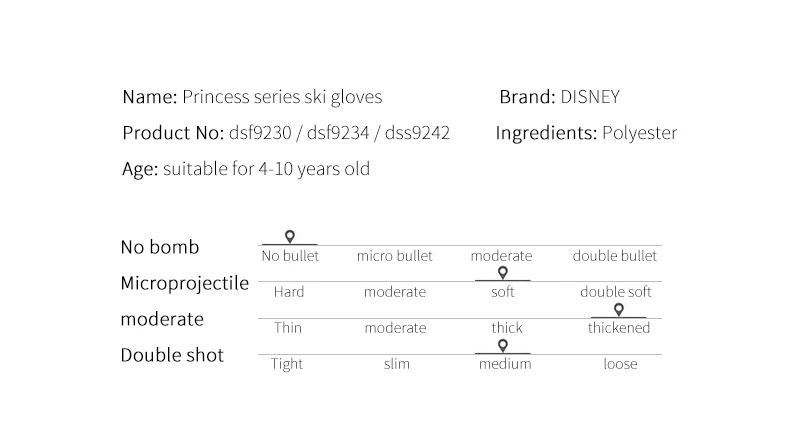Click the pin marker above thickened
The image size is (790, 430).
[619, 310]
